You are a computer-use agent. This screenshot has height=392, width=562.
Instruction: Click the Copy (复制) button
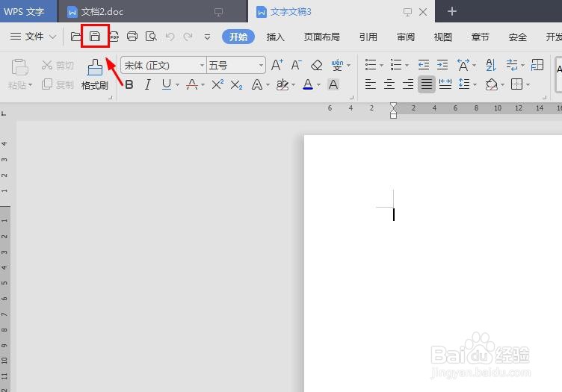58,84
